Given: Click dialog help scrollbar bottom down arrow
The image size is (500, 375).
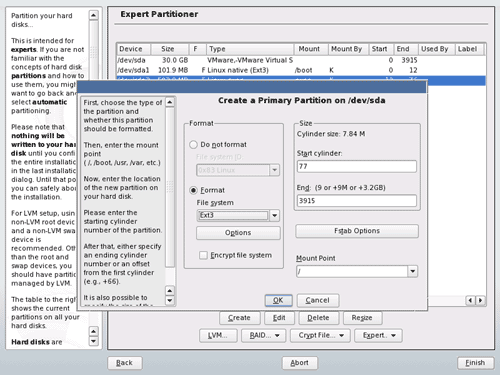Looking at the screenshot, I should [x=170, y=301].
